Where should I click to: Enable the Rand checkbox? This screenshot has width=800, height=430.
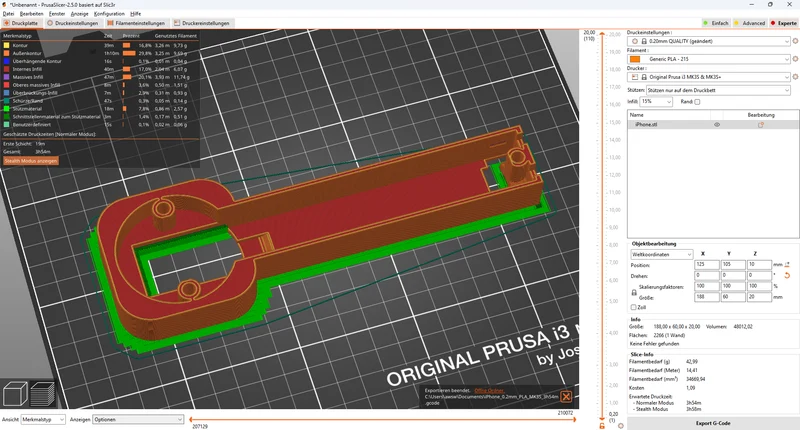click(x=697, y=102)
